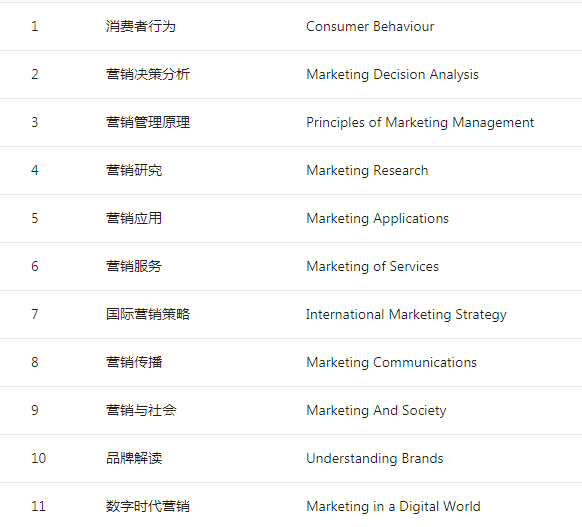Click 'Marketing Communications' course text

391,362
